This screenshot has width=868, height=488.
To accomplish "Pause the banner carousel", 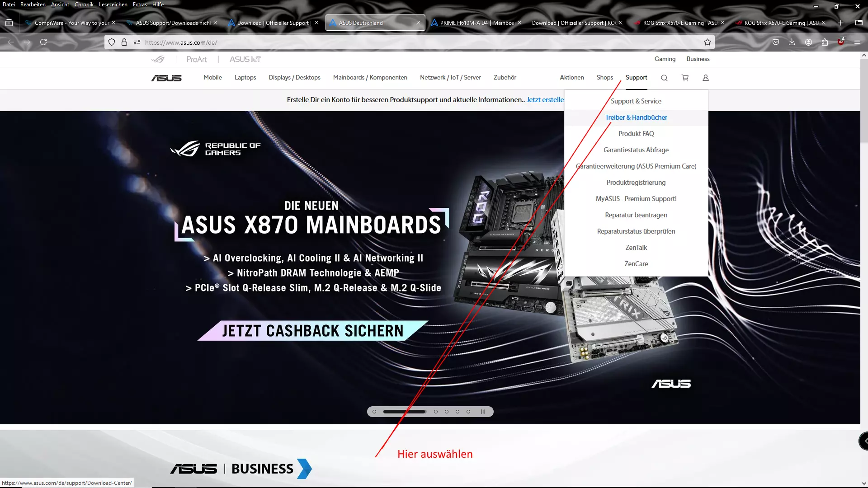I will (x=483, y=412).
